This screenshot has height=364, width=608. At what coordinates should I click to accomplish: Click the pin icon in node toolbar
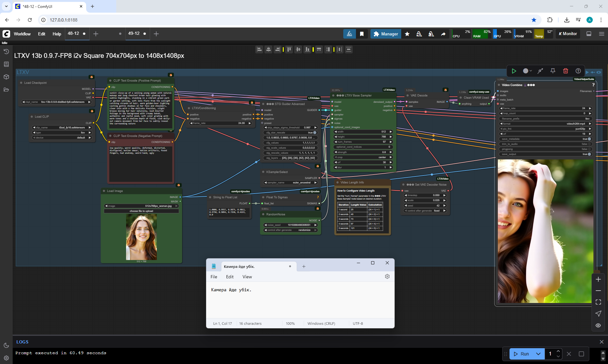pyautogui.click(x=553, y=71)
